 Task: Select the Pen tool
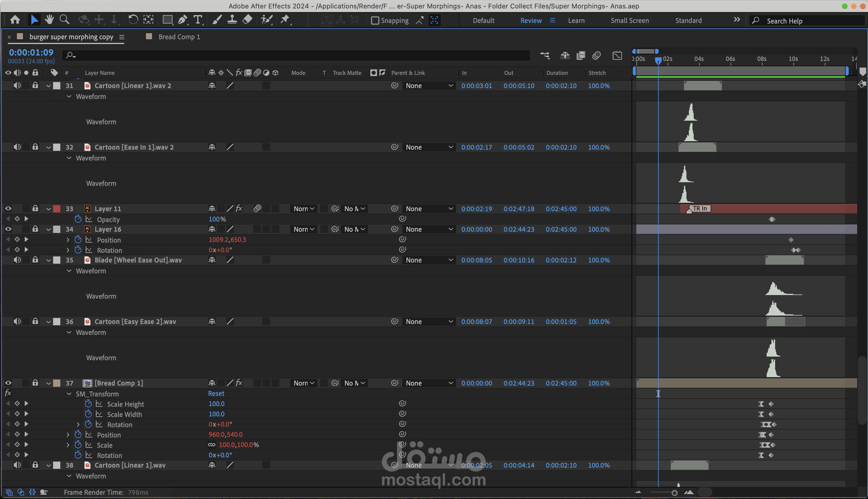pyautogui.click(x=182, y=20)
